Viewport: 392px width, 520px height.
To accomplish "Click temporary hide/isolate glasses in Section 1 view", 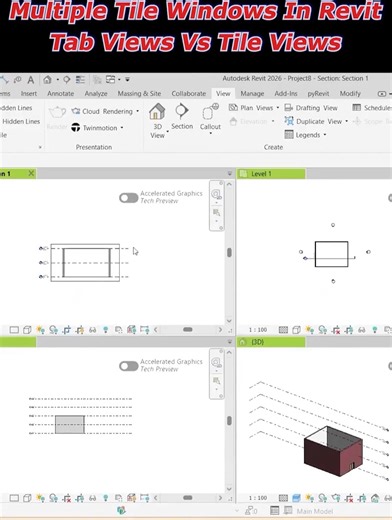I will [93, 330].
